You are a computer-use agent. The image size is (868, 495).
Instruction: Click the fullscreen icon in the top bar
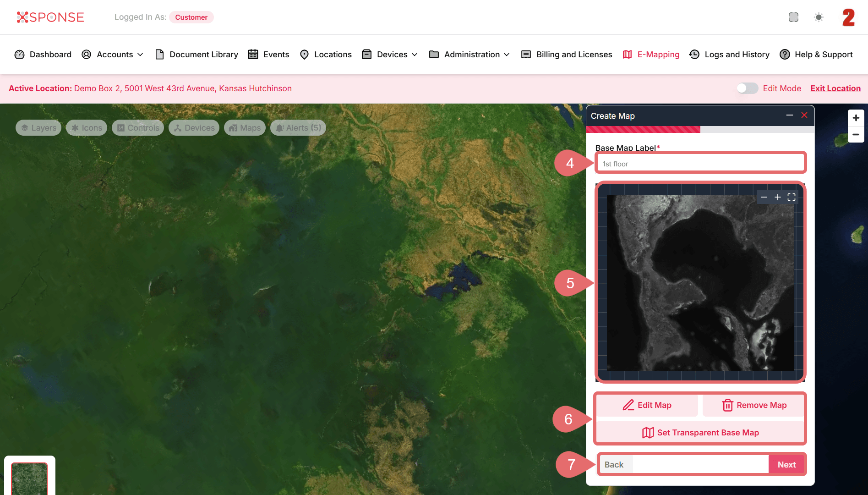(793, 17)
